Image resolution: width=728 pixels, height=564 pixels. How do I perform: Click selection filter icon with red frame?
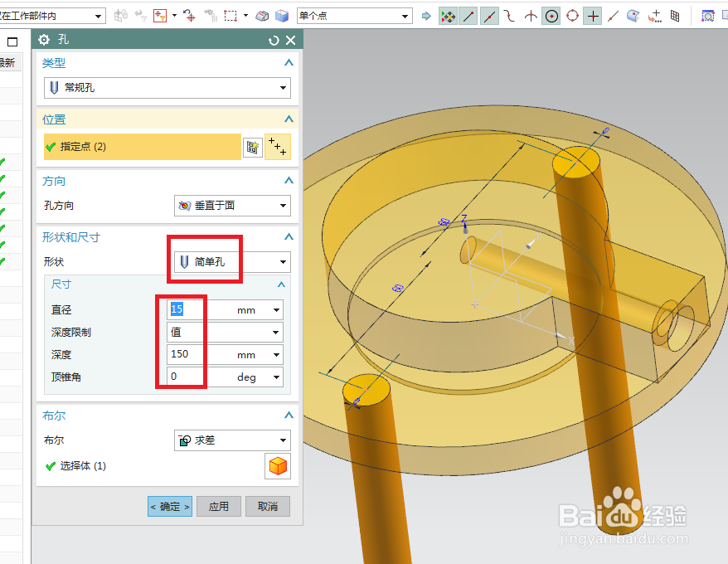[160, 17]
